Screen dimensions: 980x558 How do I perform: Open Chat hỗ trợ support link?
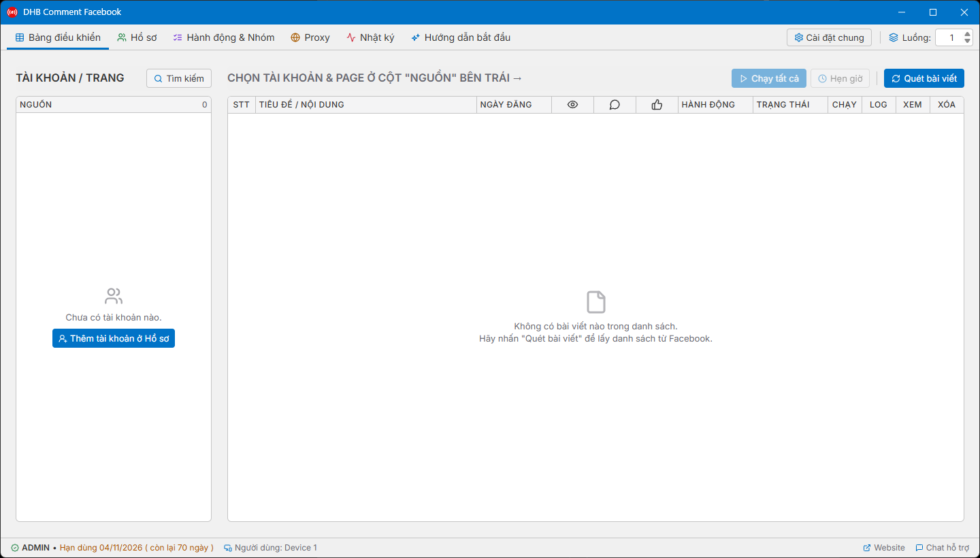(x=943, y=548)
